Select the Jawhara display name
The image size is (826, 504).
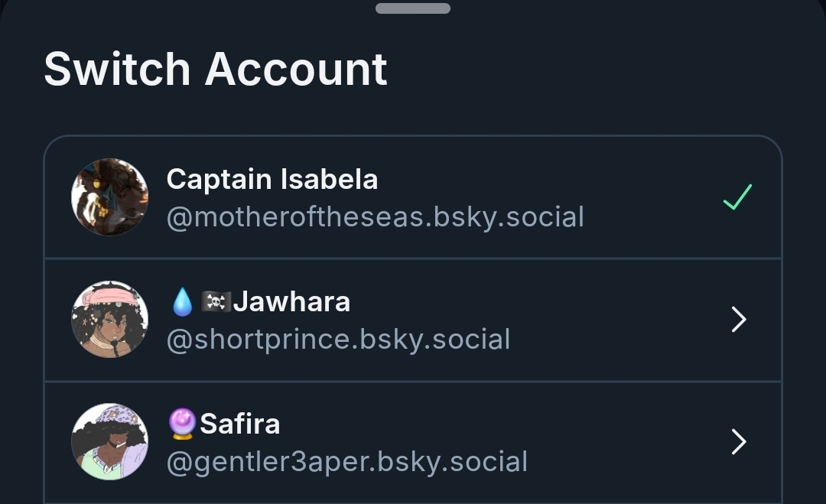tap(291, 302)
